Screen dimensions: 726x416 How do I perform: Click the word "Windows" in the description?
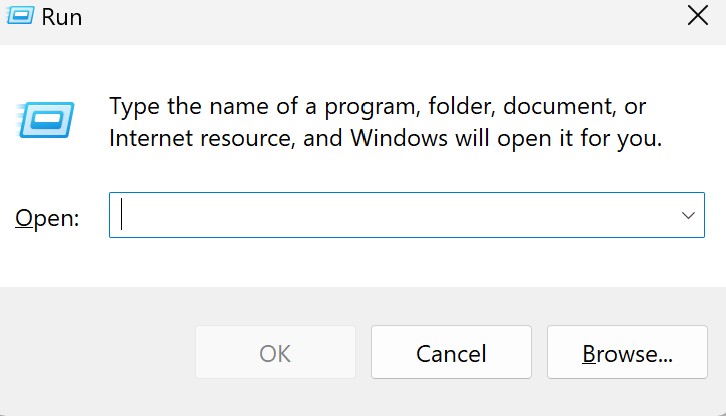(x=399, y=138)
